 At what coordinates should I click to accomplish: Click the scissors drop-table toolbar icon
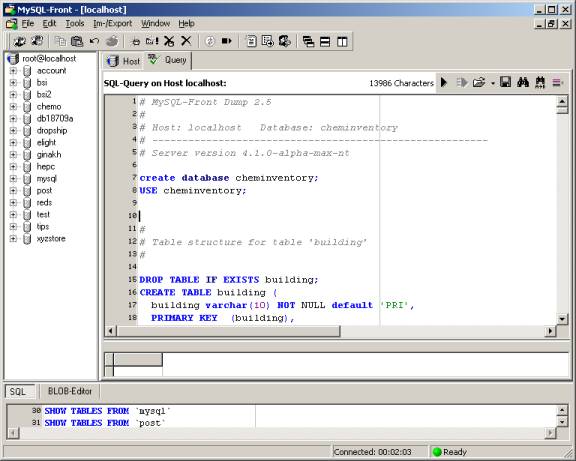(169, 41)
